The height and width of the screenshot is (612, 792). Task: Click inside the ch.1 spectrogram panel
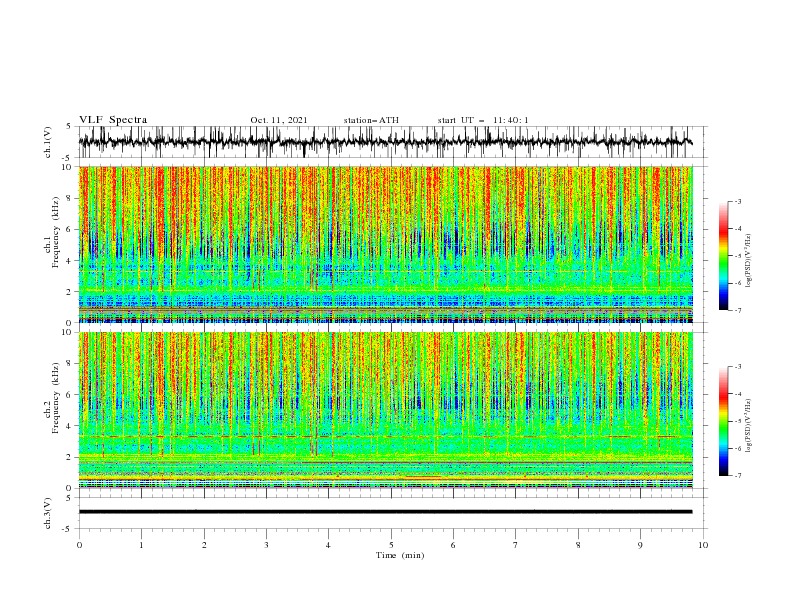pos(385,244)
